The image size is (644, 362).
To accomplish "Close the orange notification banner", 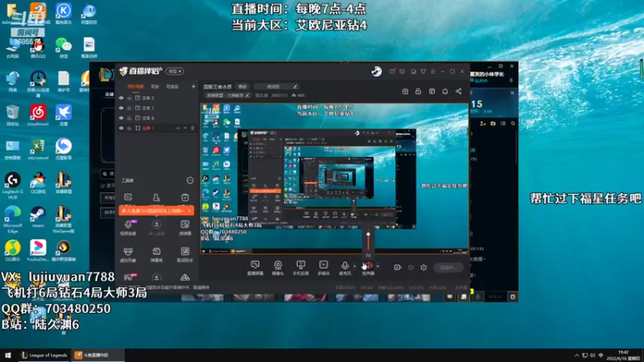I will tap(190, 211).
